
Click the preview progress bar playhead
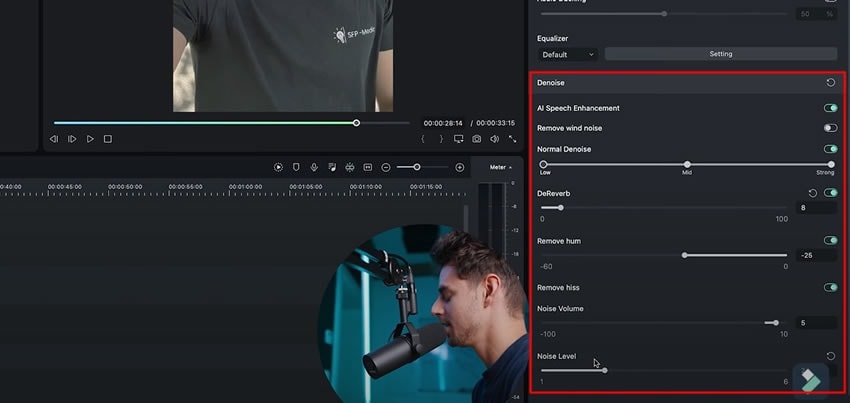(x=356, y=123)
